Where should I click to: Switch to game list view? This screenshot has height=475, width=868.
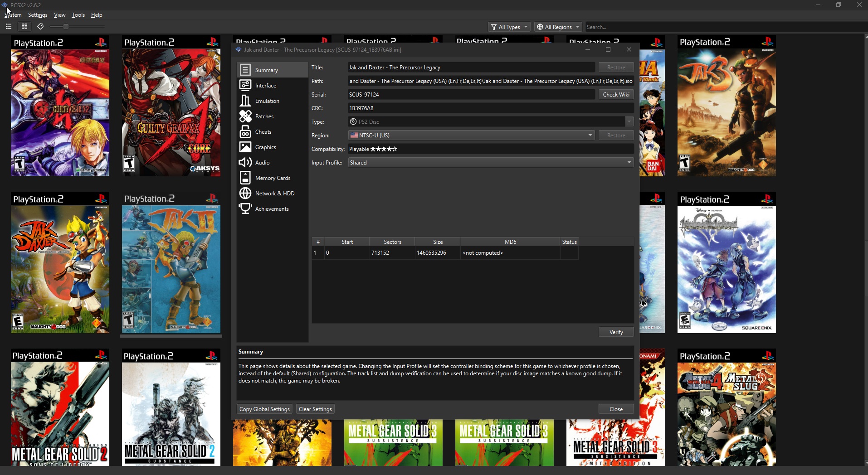coord(8,27)
